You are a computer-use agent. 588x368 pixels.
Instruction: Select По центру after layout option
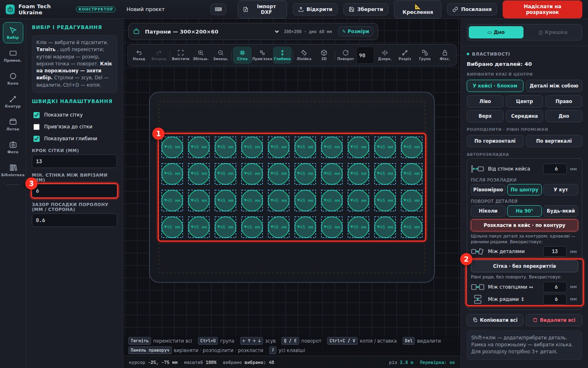524,190
